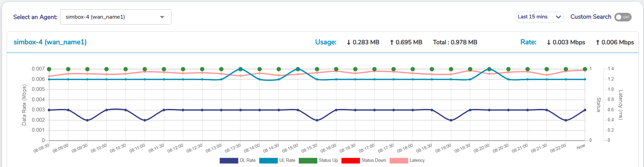Select the first green status dot at 08:08:30
644x167 pixels.
[49, 69]
